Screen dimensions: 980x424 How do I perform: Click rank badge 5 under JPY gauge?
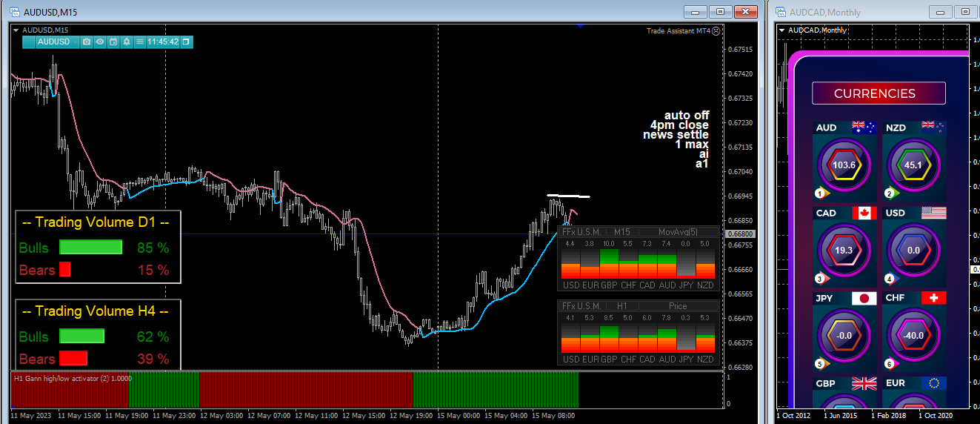click(x=821, y=364)
